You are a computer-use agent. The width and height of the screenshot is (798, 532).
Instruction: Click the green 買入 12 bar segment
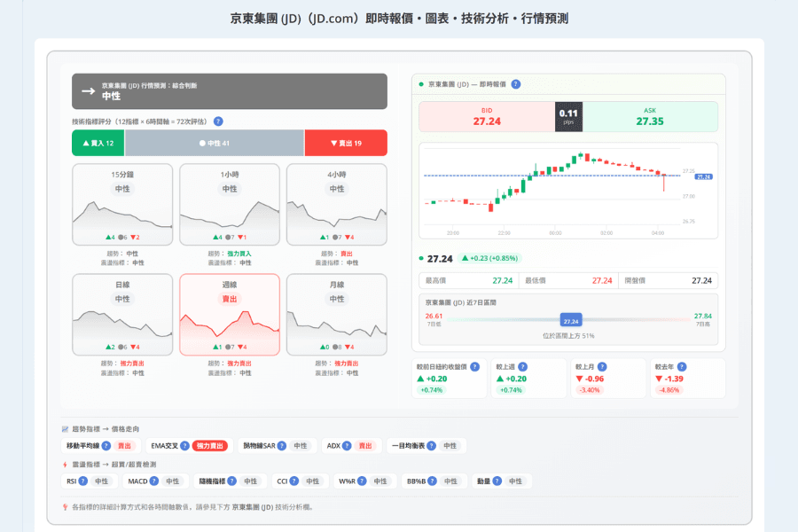tap(98, 143)
